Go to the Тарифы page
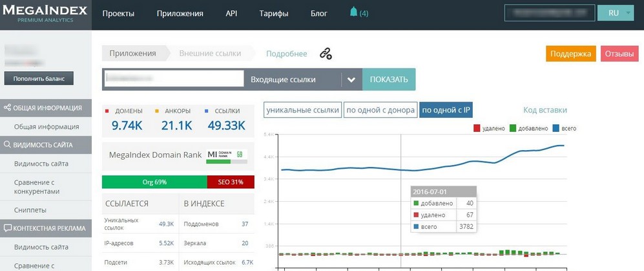 pos(274,13)
